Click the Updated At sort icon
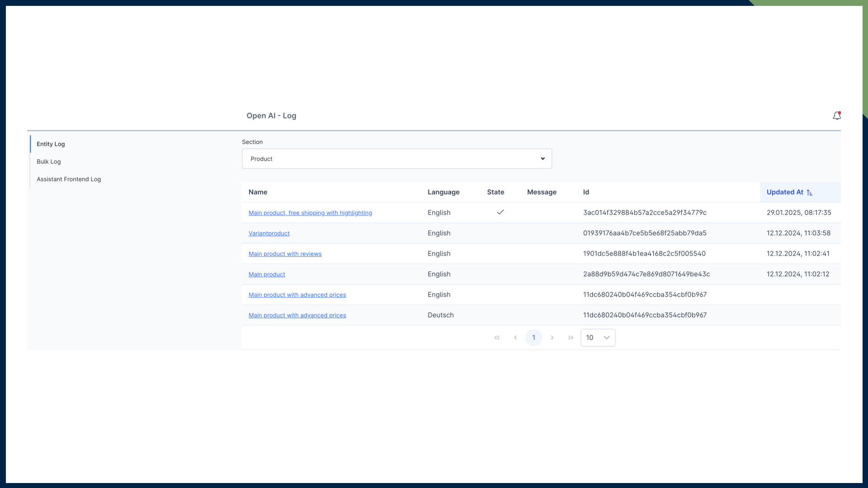The image size is (868, 488). click(x=809, y=192)
